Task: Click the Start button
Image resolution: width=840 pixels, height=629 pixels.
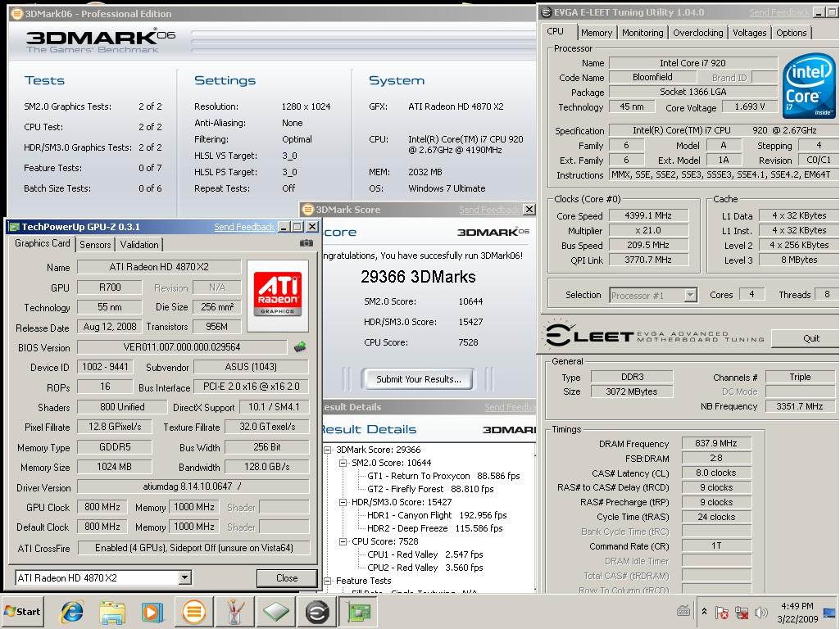Action: (22, 611)
